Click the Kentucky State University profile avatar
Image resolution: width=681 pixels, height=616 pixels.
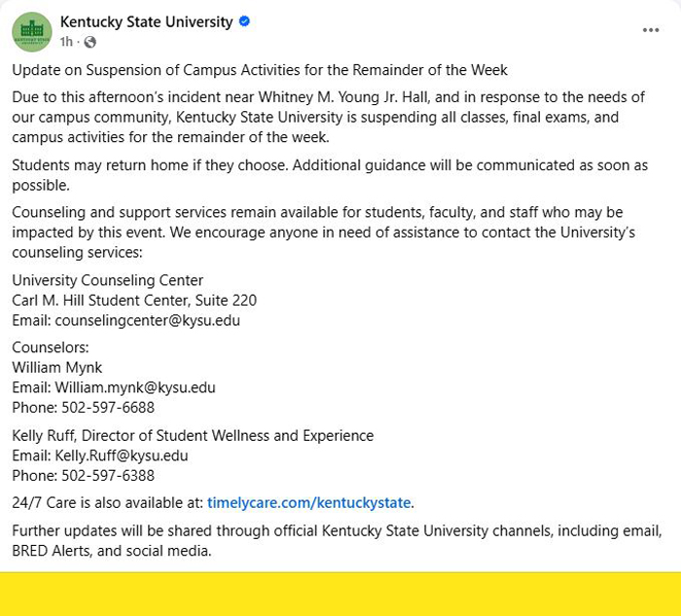[31, 31]
